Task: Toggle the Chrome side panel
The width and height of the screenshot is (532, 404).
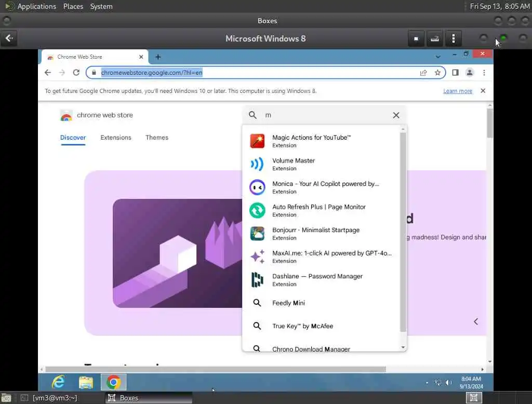Action: click(x=455, y=73)
